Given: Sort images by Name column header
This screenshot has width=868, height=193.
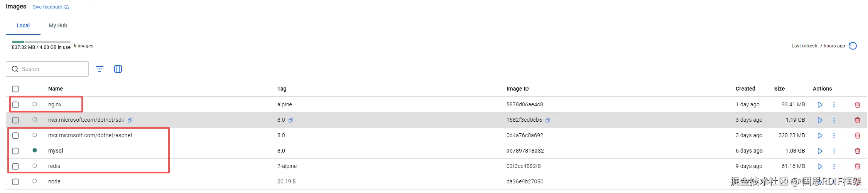Looking at the screenshot, I should (56, 89).
